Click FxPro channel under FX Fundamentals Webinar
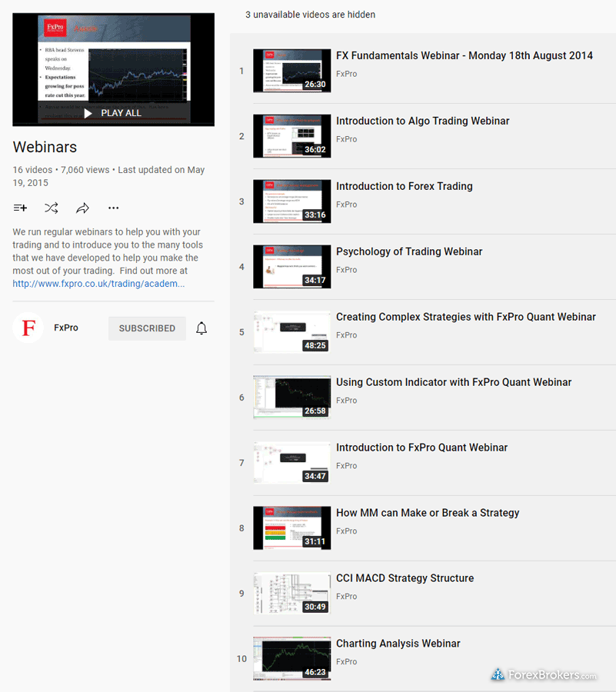 tap(346, 74)
